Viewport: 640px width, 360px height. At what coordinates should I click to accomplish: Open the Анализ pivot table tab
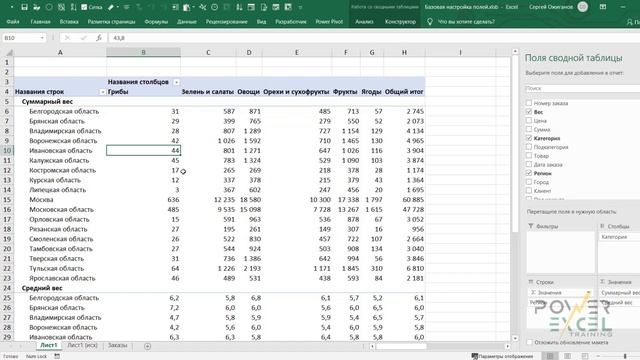(x=364, y=22)
